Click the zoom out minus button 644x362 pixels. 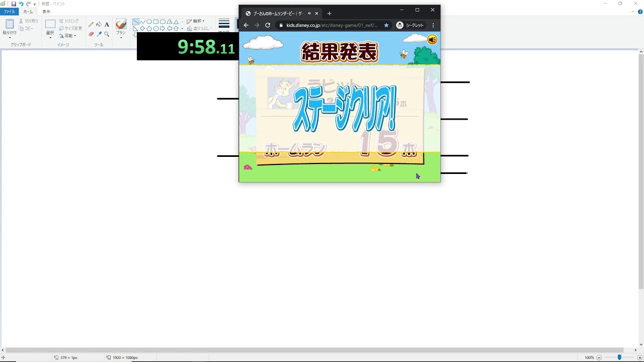[599, 357]
